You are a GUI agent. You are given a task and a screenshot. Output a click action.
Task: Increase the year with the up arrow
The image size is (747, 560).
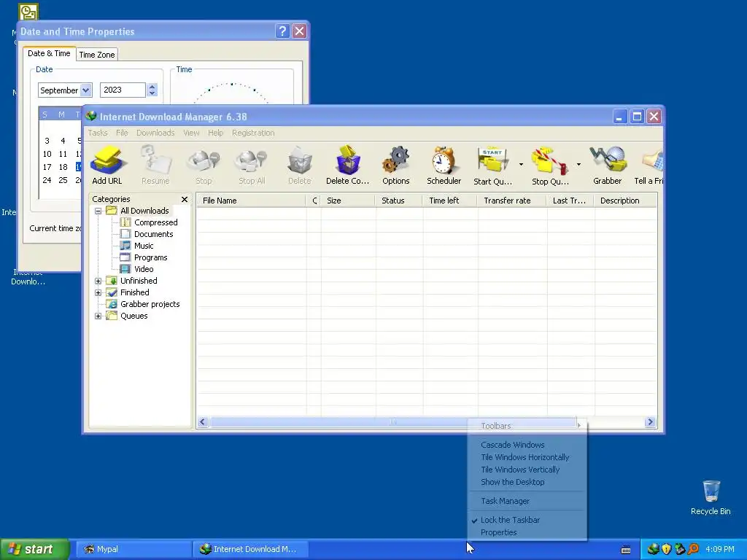point(152,87)
